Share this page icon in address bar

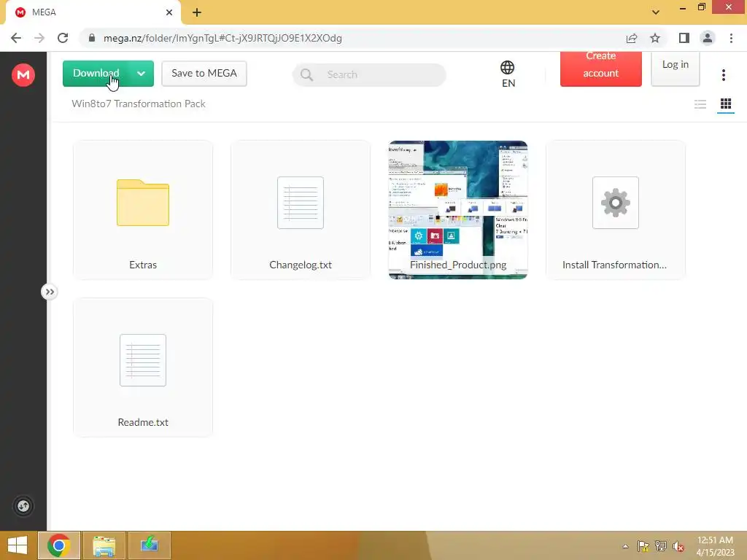click(632, 38)
